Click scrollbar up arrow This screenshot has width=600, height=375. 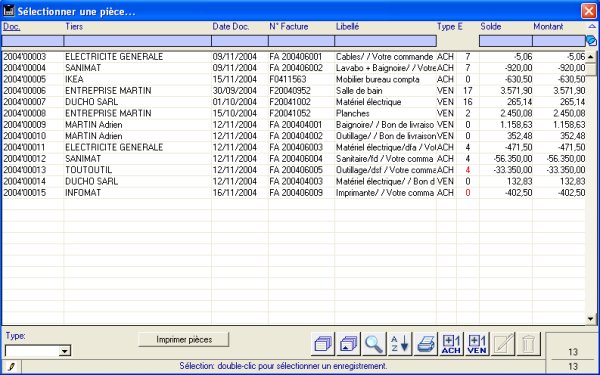coord(591,57)
